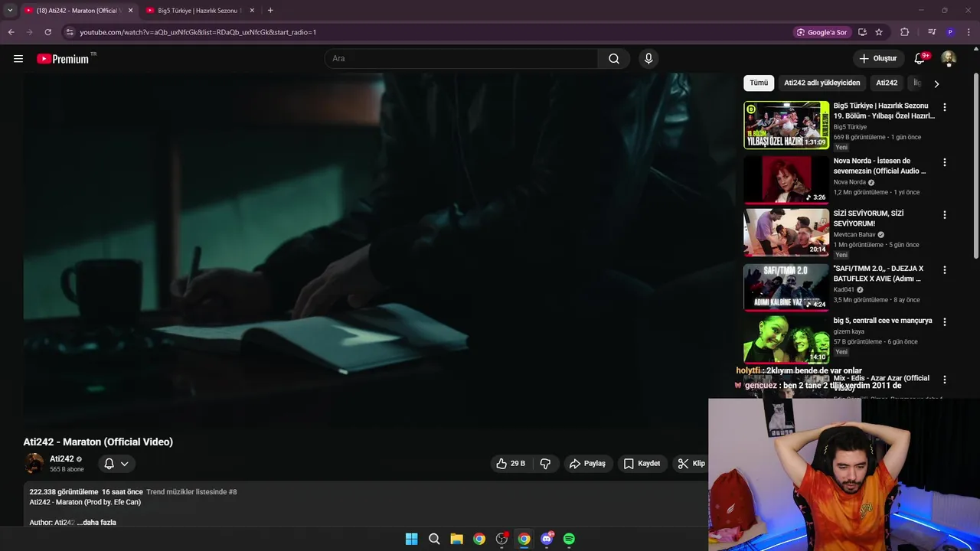Screen dimensions: 980x551
Task: View site information icon in address bar
Action: coord(70,32)
